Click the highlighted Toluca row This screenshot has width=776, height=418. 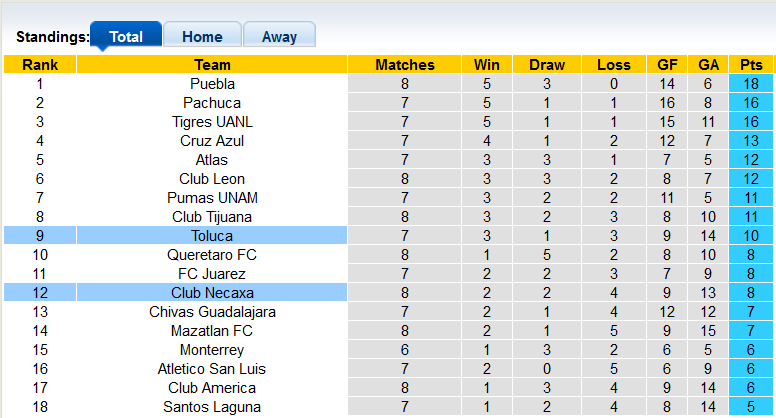(212, 236)
